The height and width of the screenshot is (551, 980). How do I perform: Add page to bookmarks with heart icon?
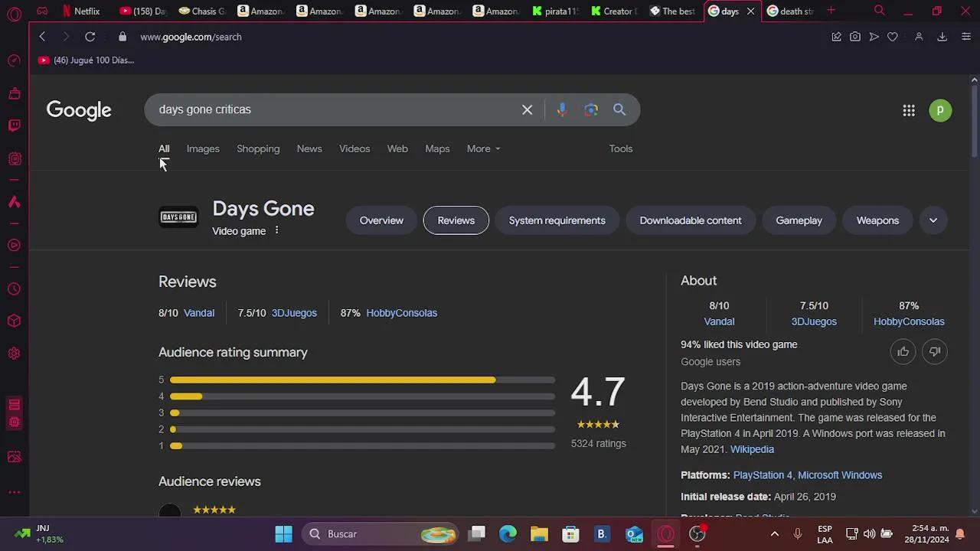point(893,37)
